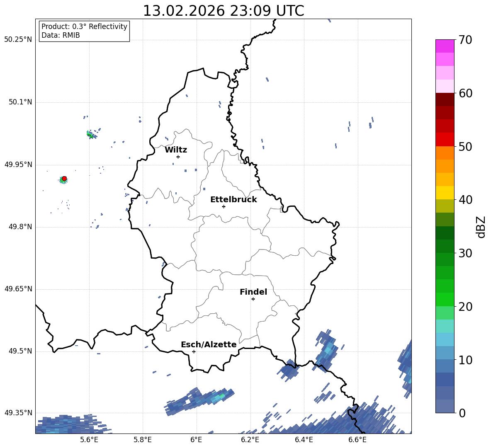Viewport: 491px width, 448px height.
Task: Click the colorbar tick label 10
Action: pyautogui.click(x=465, y=360)
